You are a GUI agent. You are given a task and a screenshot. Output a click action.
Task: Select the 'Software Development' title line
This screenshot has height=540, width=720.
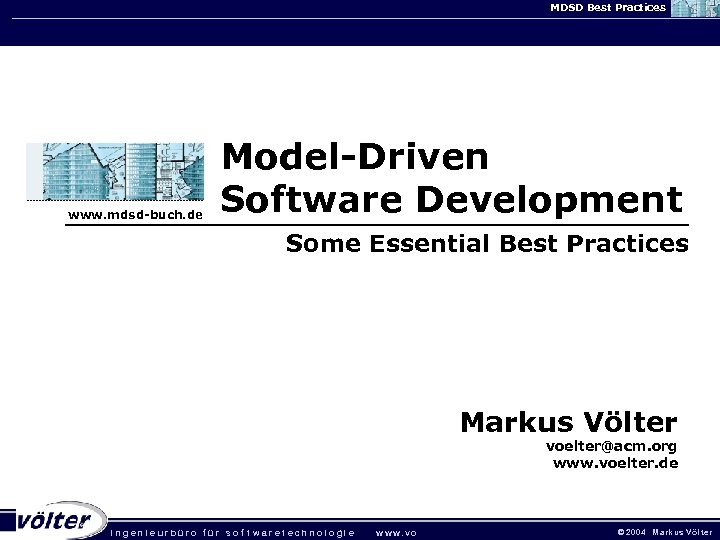coord(451,200)
